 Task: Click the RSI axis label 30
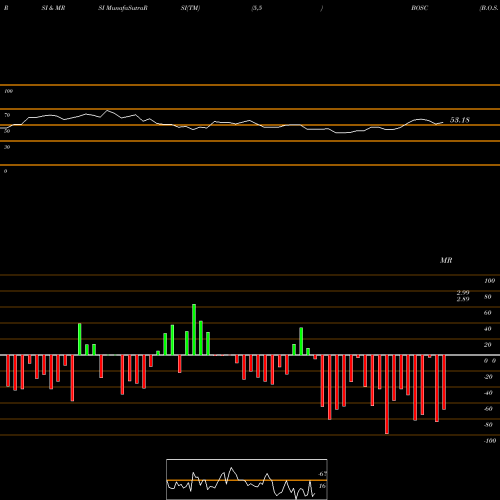7,147
